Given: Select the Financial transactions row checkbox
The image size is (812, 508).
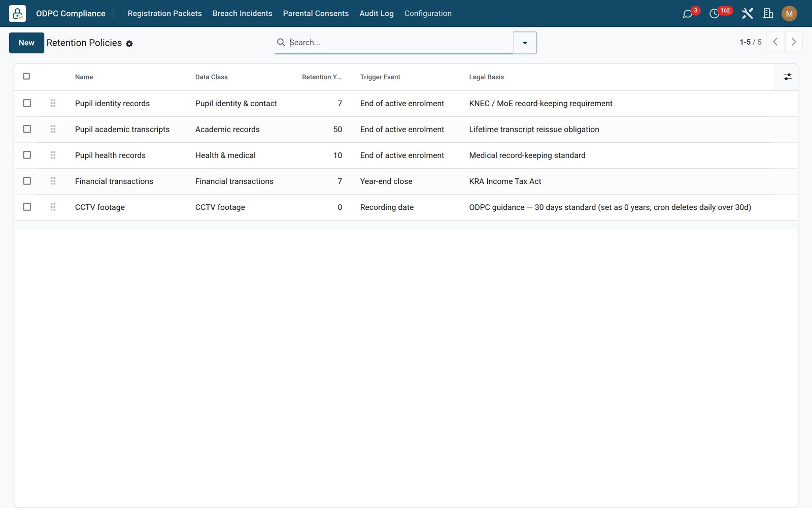Looking at the screenshot, I should pyautogui.click(x=27, y=181).
